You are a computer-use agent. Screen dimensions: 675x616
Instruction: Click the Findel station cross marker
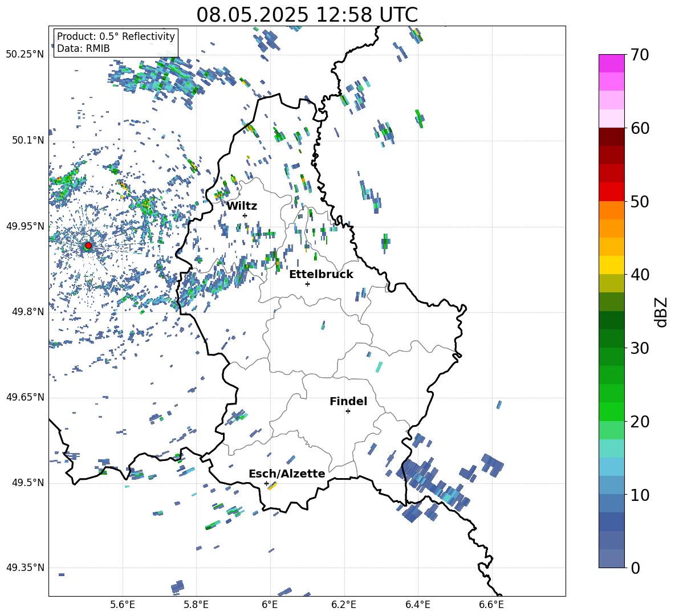(348, 411)
